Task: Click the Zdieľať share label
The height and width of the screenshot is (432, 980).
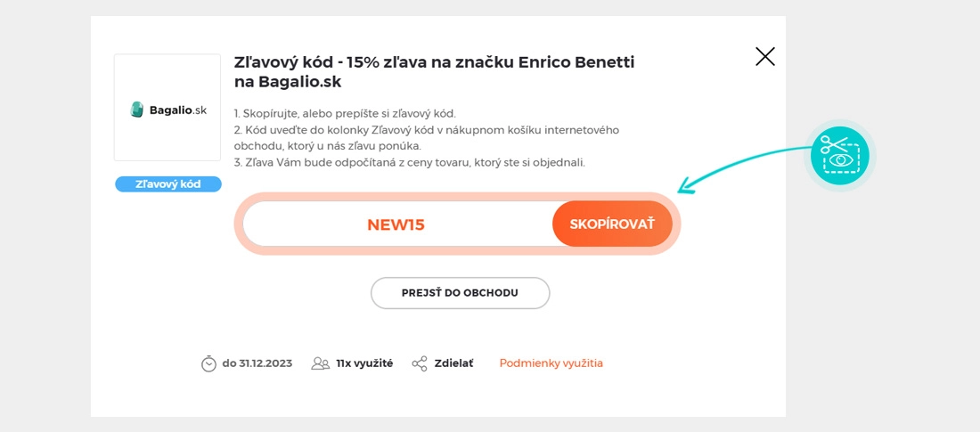Action: pyautogui.click(x=453, y=363)
